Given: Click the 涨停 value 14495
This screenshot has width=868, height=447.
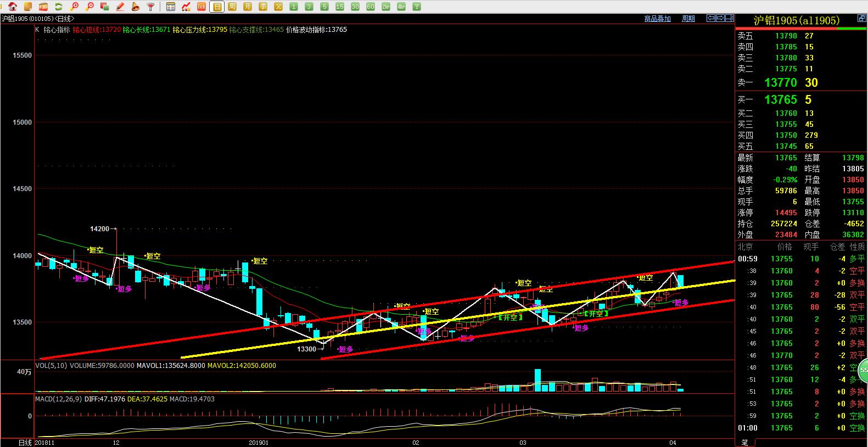Looking at the screenshot, I should tap(786, 213).
